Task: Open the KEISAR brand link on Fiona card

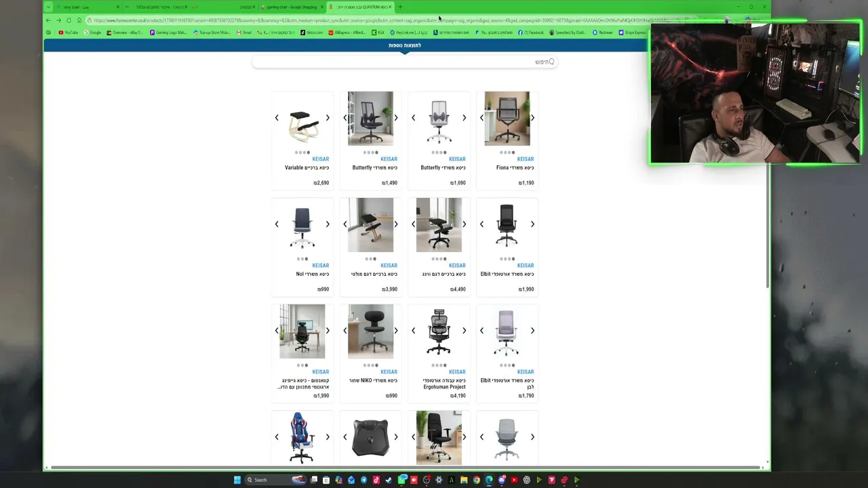Action: [526, 159]
